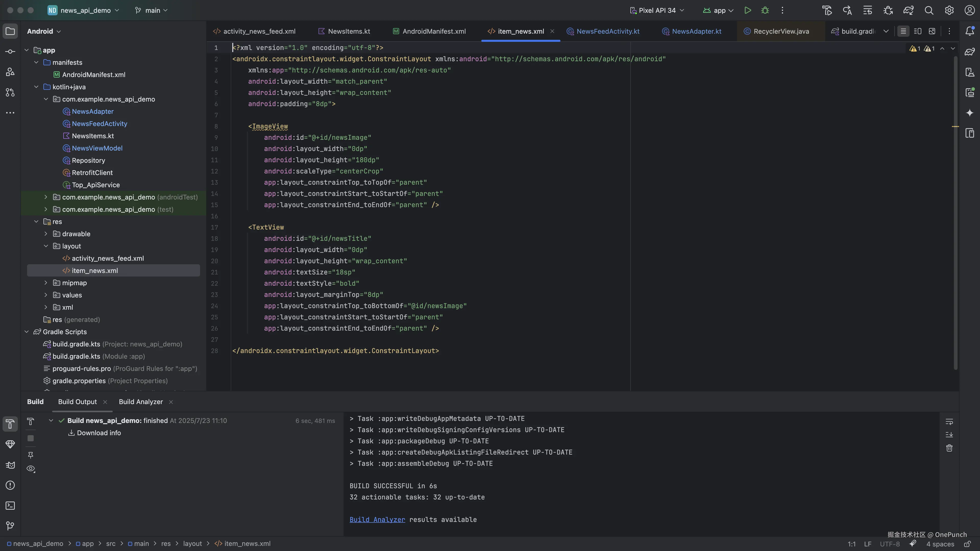Clear build output with trash icon
This screenshot has height=551, width=980.
click(x=949, y=448)
